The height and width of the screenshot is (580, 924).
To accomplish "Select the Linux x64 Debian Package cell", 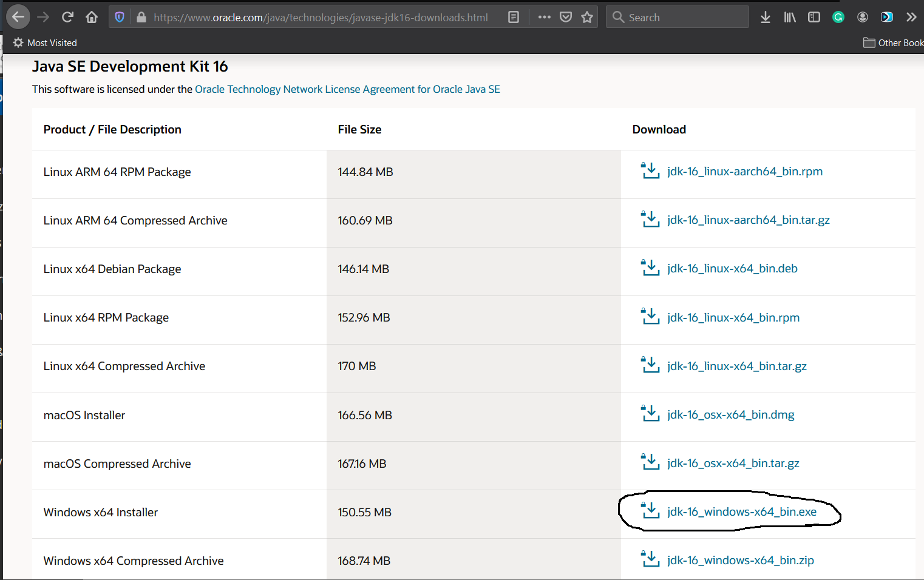I will pyautogui.click(x=179, y=271).
